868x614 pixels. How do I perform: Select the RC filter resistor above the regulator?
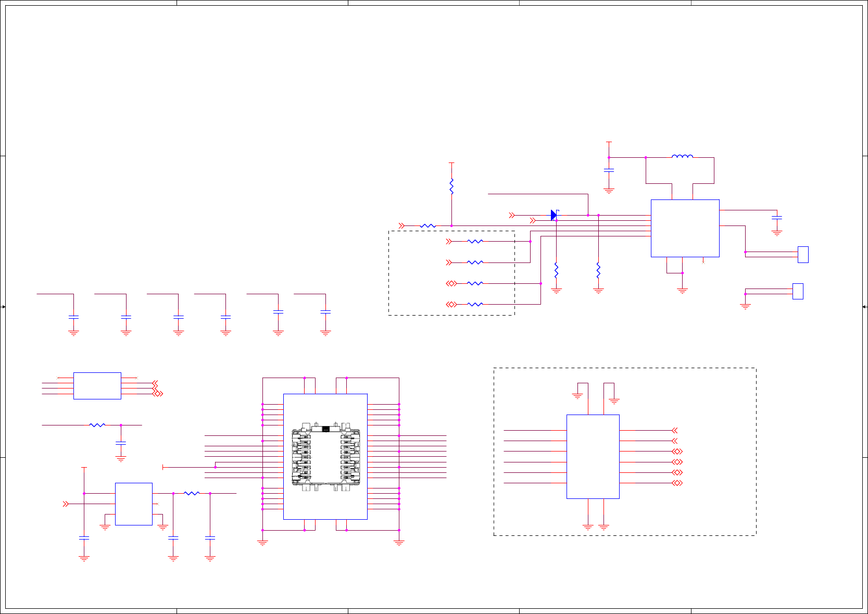click(x=97, y=425)
